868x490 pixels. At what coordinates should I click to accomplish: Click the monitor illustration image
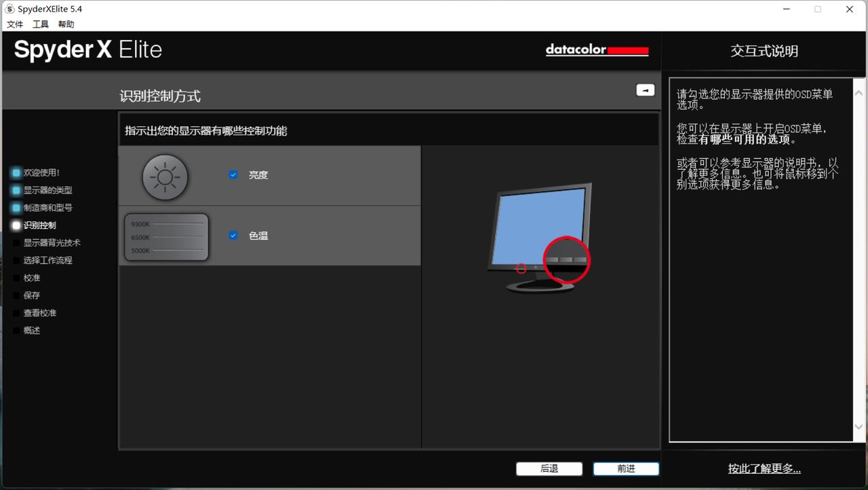point(539,238)
